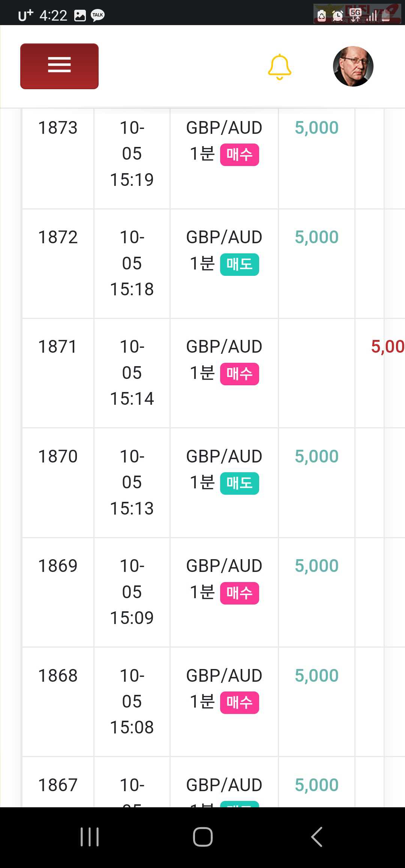Tap the Android home button

pos(203,837)
